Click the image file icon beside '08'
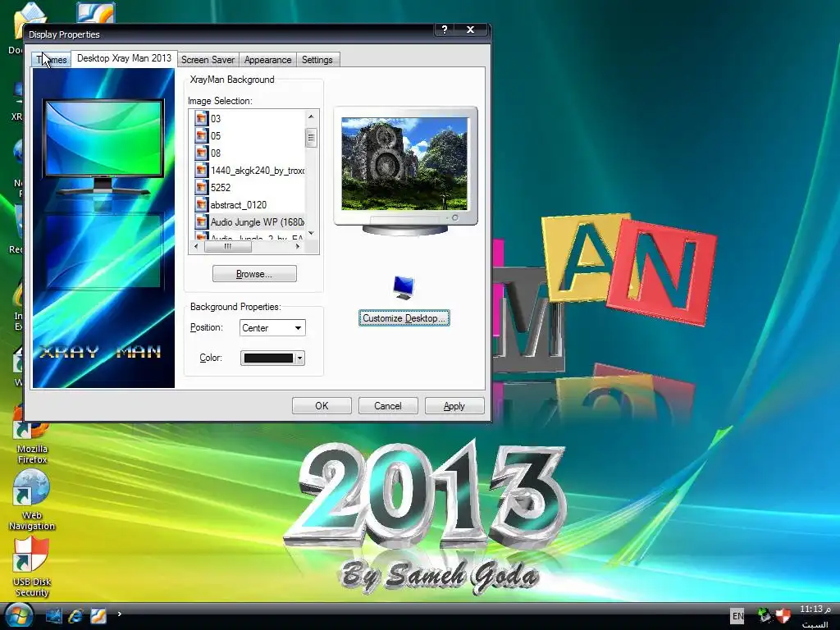 202,153
